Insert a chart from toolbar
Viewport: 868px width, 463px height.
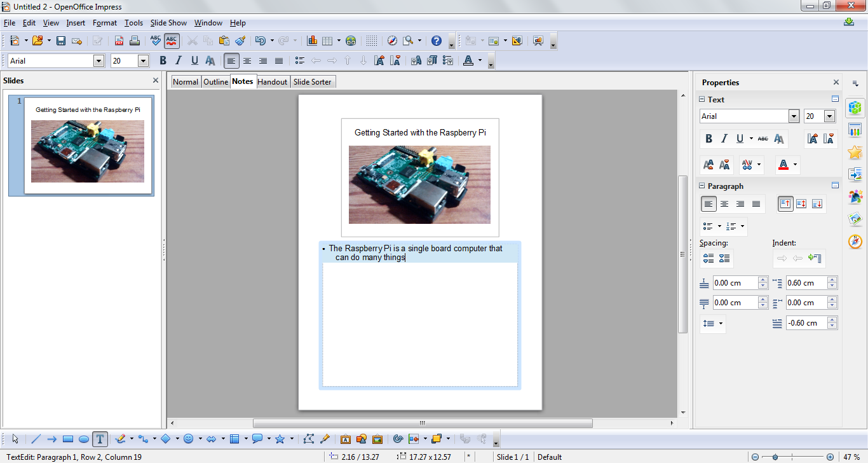312,41
